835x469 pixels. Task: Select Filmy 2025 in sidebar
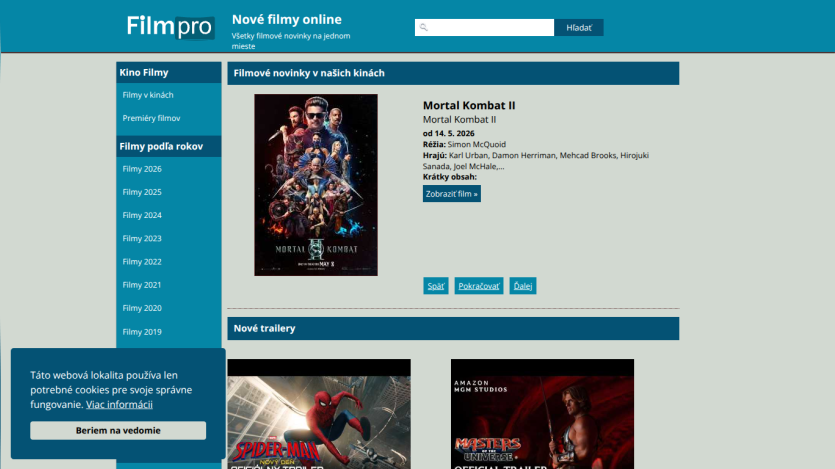point(142,192)
